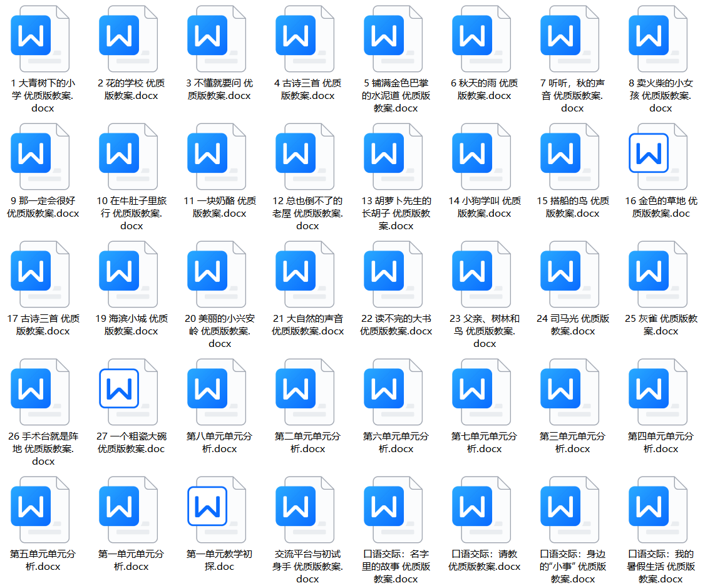Viewport: 705px width, 588px height.
Task: Click filename '24 司马光 优质版教案.docx'
Action: (573, 325)
